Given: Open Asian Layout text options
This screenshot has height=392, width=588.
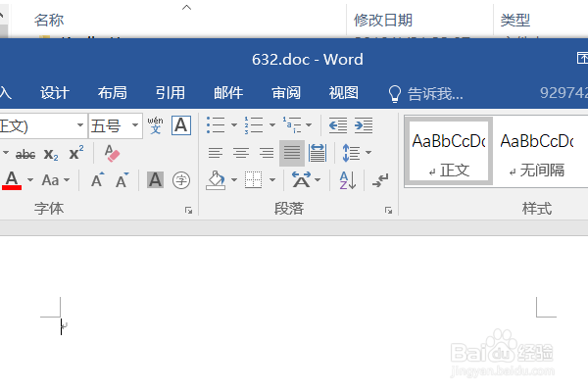Looking at the screenshot, I should coord(306,180).
